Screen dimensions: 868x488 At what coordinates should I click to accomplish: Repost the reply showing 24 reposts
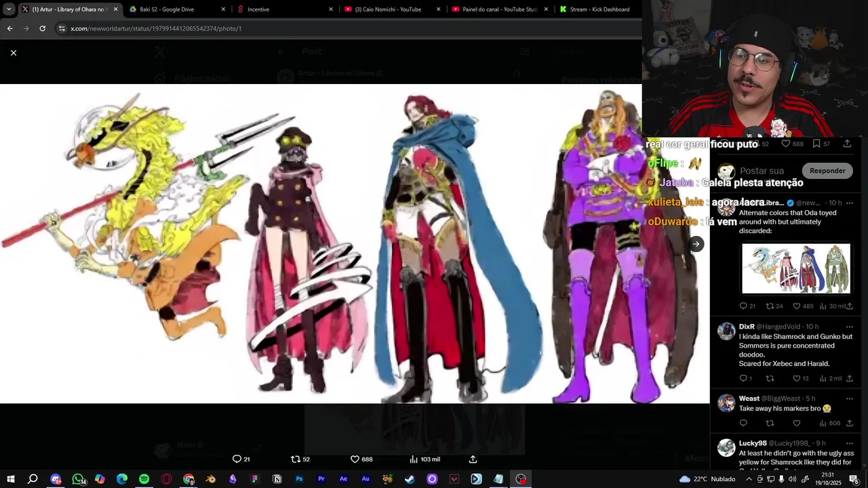click(x=774, y=306)
